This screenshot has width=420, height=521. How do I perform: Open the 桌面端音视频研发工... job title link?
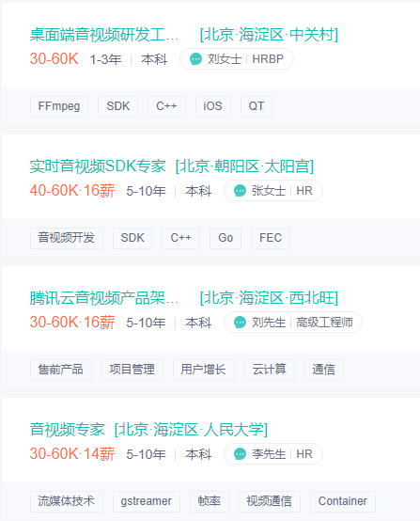[x=104, y=35]
